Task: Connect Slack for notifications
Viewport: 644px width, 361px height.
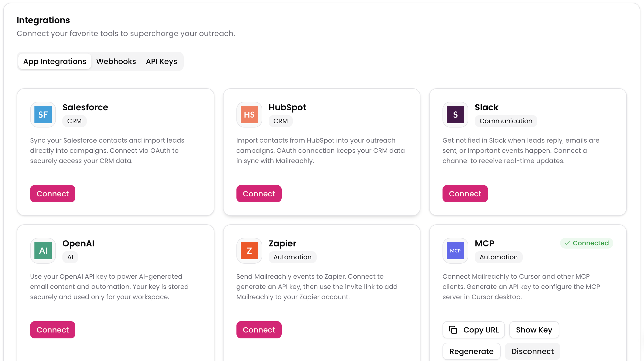Action: tap(465, 193)
